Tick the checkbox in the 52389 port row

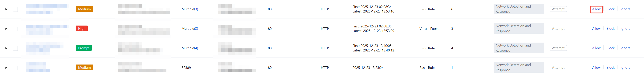coord(15,68)
